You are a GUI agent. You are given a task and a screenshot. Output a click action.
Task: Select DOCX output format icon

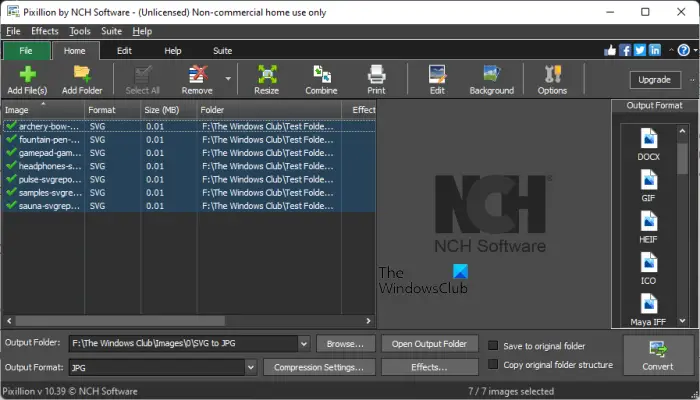coord(649,144)
